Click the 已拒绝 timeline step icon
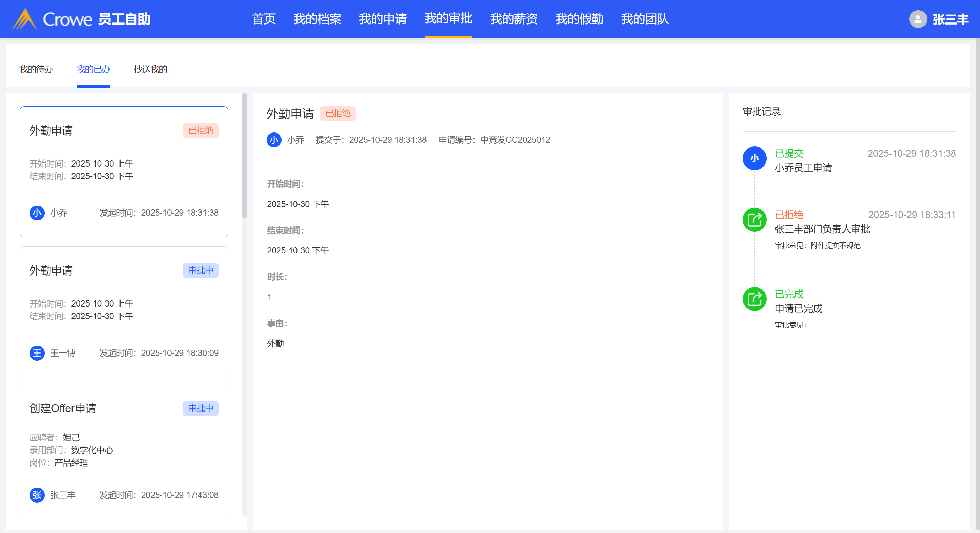This screenshot has width=980, height=533. [754, 220]
